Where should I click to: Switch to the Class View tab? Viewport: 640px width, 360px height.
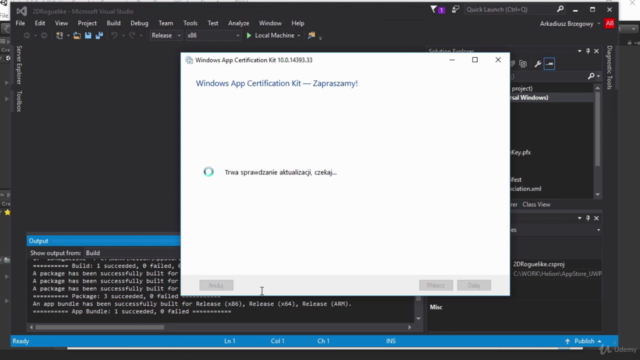(x=536, y=204)
